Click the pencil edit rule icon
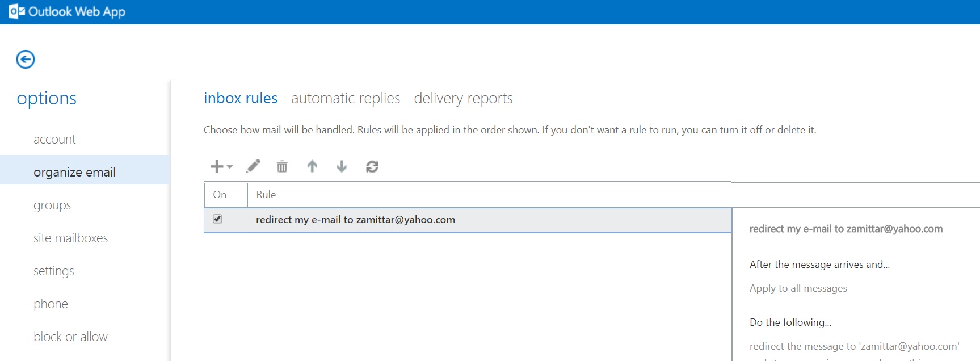This screenshot has height=361, width=980. tap(253, 166)
